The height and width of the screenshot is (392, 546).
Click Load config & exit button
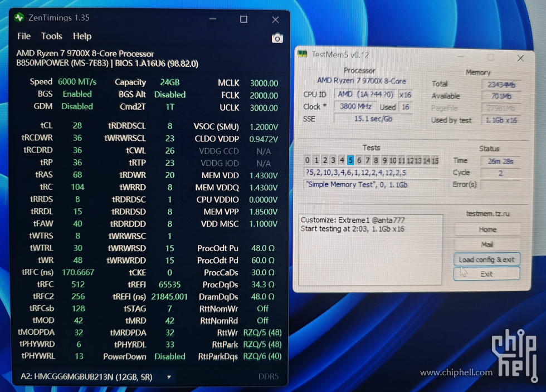pos(486,259)
